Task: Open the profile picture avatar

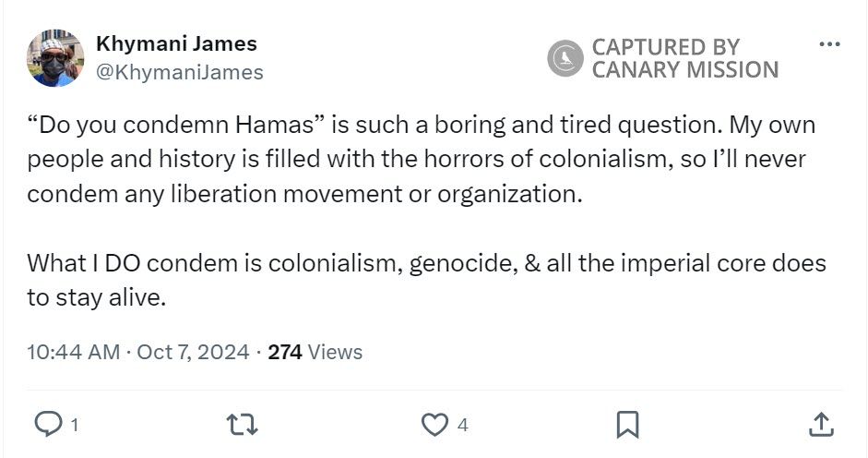Action: pos(55,58)
